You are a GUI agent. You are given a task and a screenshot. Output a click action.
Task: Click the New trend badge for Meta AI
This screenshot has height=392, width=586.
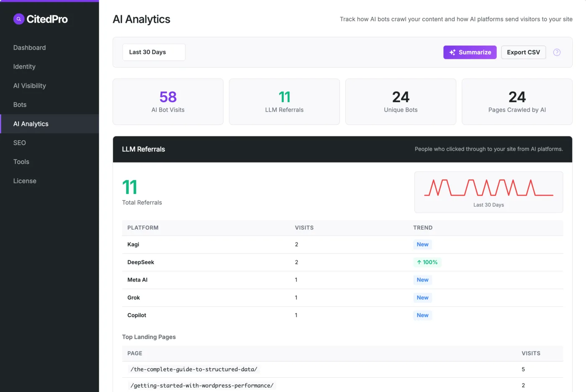pos(422,280)
